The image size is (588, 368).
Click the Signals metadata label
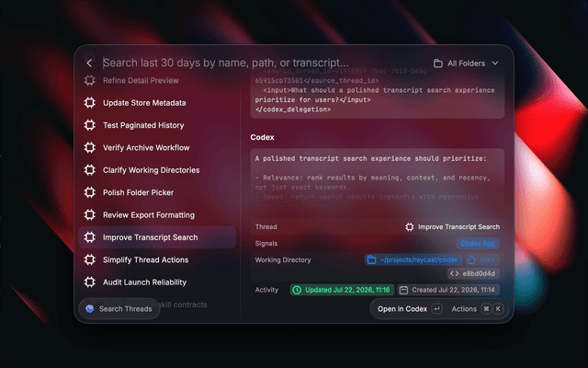pyautogui.click(x=266, y=243)
